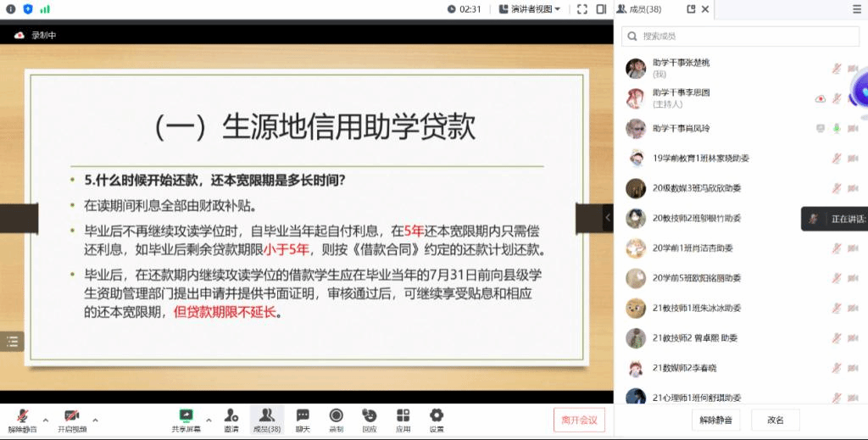This screenshot has width=868, height=440.
Task: Expand video options arrow beside 开启视频
Action: click(x=95, y=420)
